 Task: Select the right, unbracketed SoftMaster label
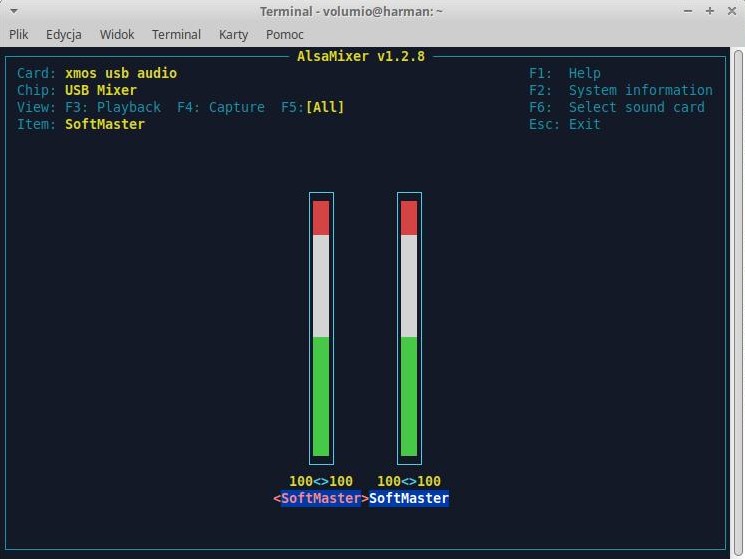409,498
